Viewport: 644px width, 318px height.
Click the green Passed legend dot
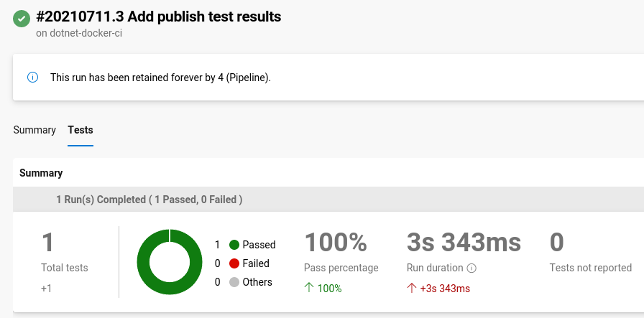click(234, 245)
